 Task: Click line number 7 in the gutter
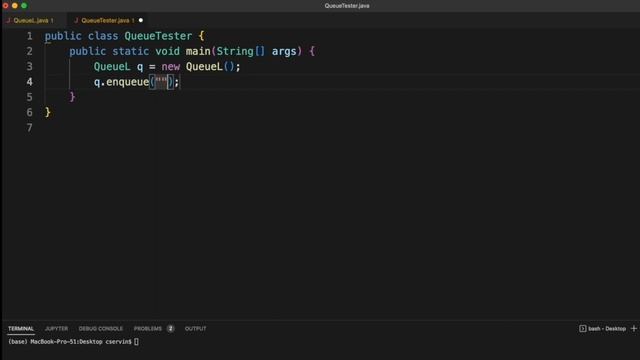click(x=29, y=128)
